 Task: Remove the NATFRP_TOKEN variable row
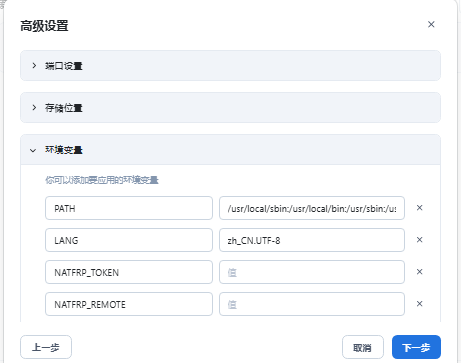419,272
